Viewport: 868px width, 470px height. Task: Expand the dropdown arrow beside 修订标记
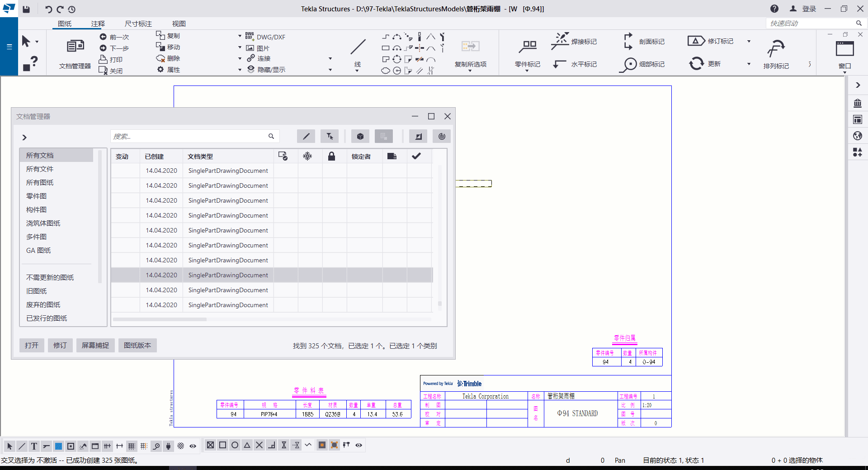[749, 41]
